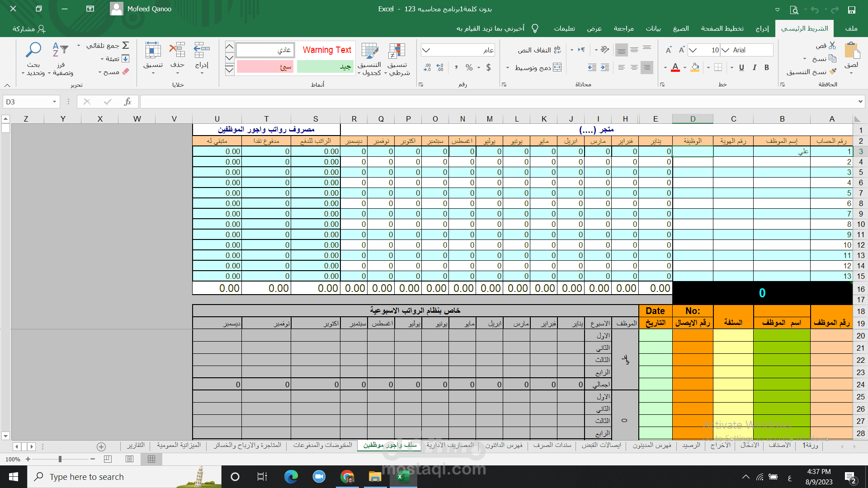Click the Format Painter brush icon
The image size is (868, 488).
(x=833, y=72)
